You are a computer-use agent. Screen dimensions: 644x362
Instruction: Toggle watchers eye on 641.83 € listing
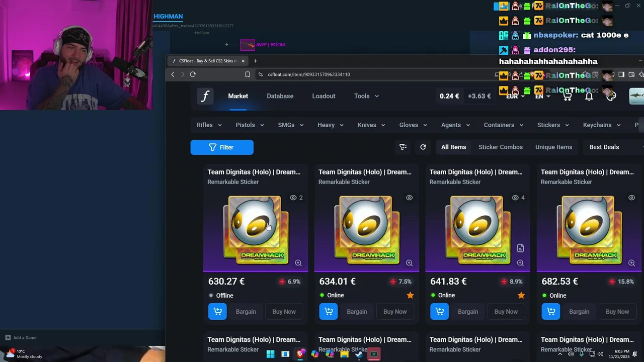pos(515,198)
